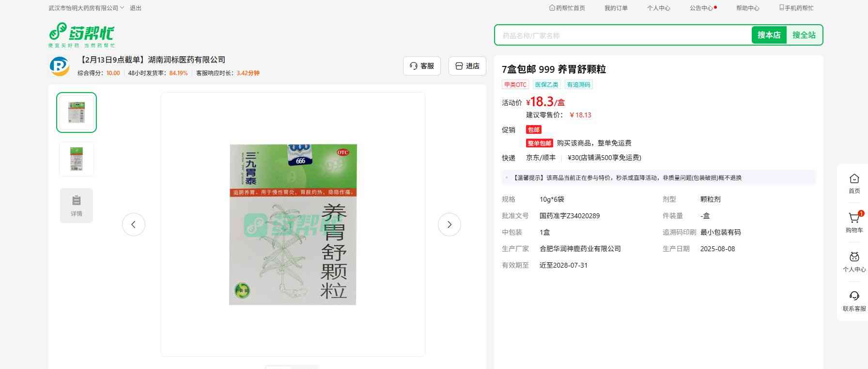Click the 湖南润标医药 store avatar icon
Viewport: 868px width, 369px height.
click(x=60, y=66)
